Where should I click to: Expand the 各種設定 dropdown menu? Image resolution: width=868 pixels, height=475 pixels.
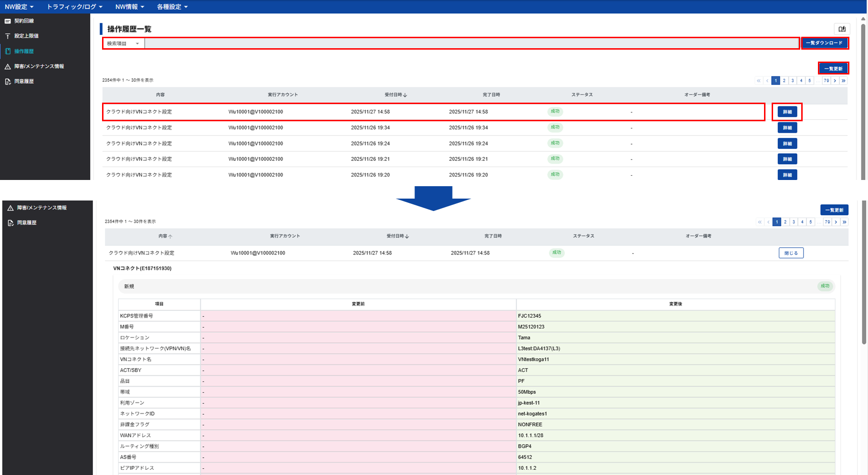click(172, 7)
